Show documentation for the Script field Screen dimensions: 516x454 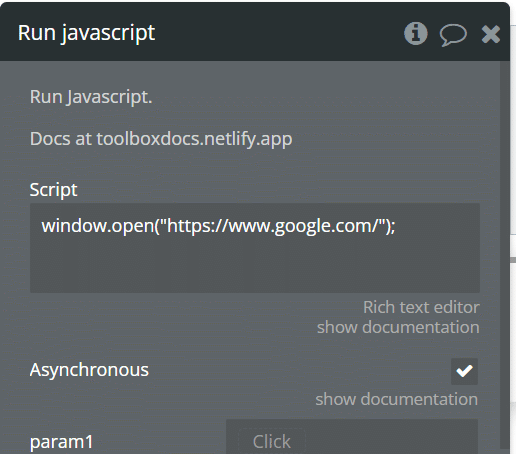coord(398,327)
